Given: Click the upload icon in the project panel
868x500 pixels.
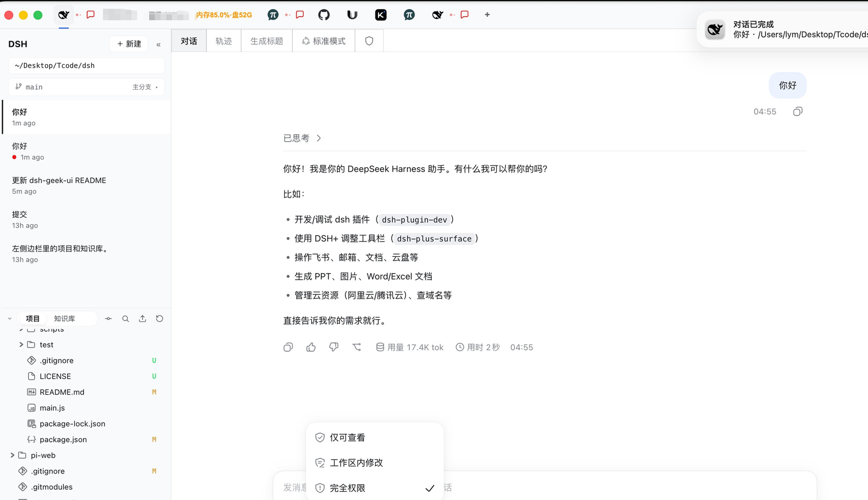Looking at the screenshot, I should (x=142, y=319).
